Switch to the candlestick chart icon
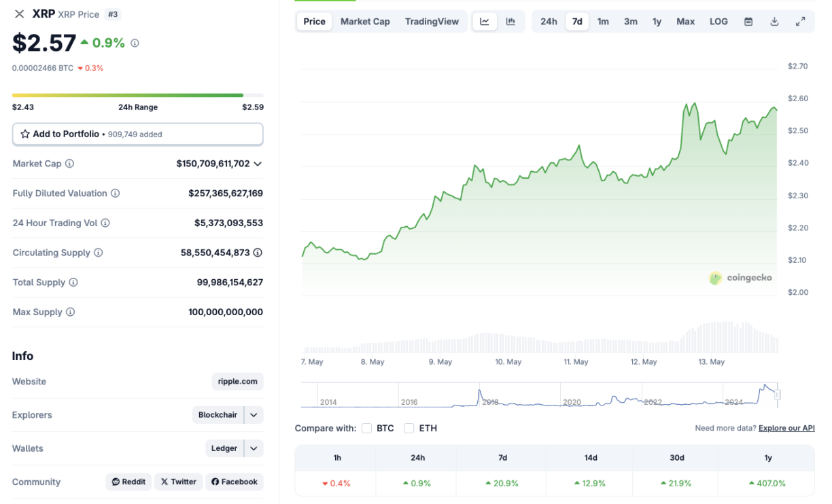 click(x=510, y=21)
